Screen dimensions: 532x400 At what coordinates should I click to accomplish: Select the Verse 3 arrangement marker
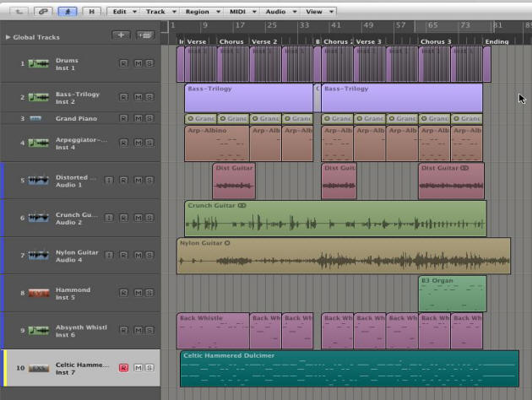pos(368,41)
